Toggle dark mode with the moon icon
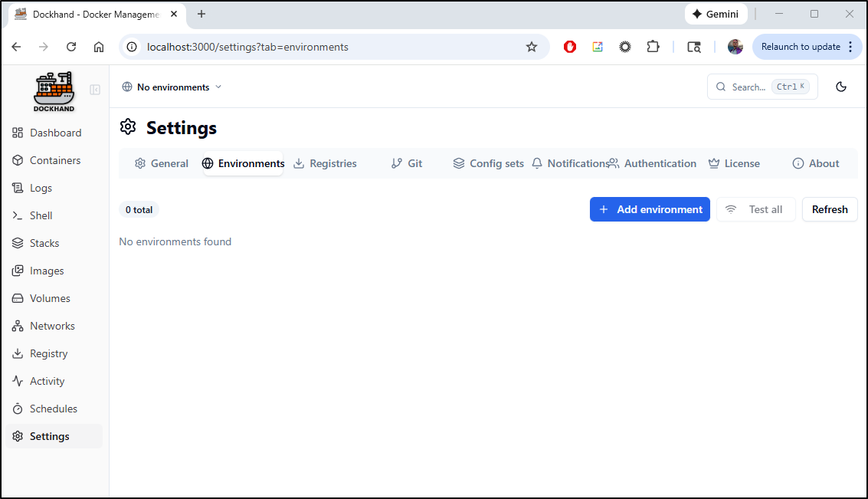Image resolution: width=868 pixels, height=499 pixels. click(x=840, y=87)
